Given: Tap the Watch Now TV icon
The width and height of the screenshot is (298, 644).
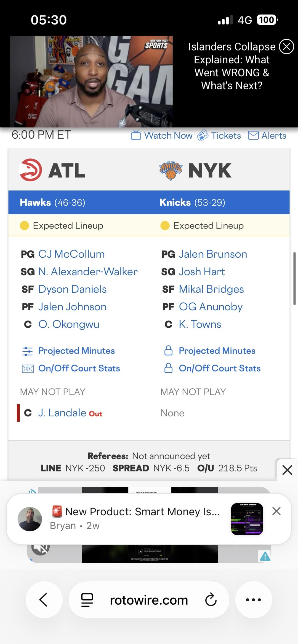Looking at the screenshot, I should pyautogui.click(x=136, y=136).
